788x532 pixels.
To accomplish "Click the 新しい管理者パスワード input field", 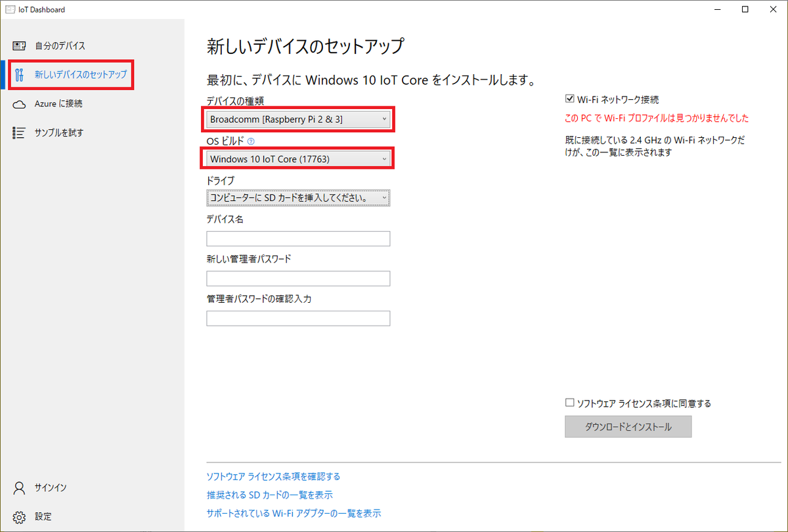I will [298, 278].
